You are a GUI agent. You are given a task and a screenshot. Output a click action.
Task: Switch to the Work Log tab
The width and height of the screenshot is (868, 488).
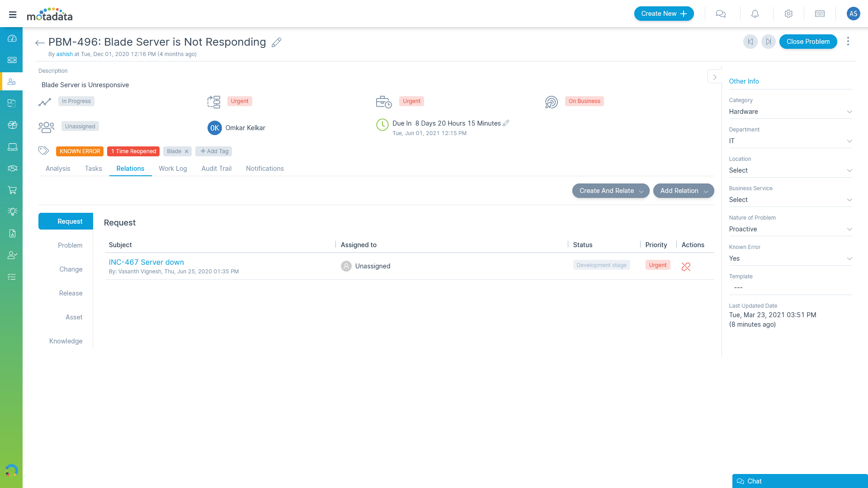[173, 169]
